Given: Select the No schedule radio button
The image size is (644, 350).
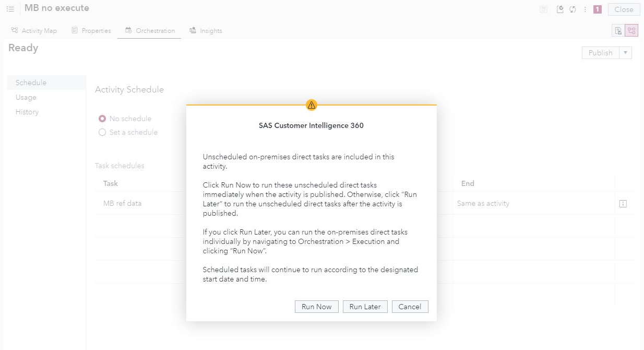Looking at the screenshot, I should click(x=102, y=119).
